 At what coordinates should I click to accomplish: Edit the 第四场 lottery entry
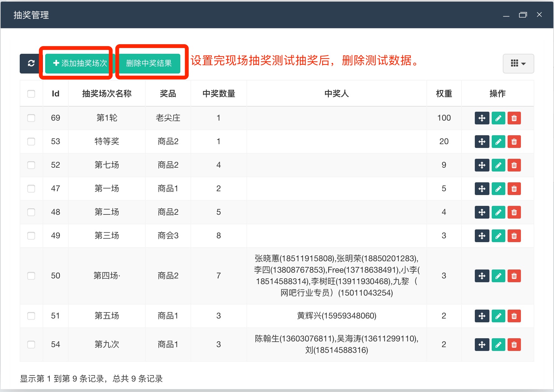point(498,276)
